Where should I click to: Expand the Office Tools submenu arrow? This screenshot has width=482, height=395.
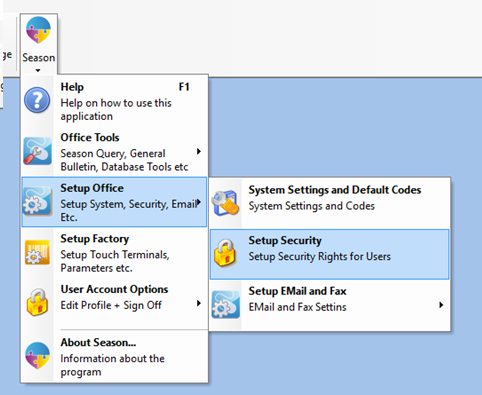click(x=199, y=152)
